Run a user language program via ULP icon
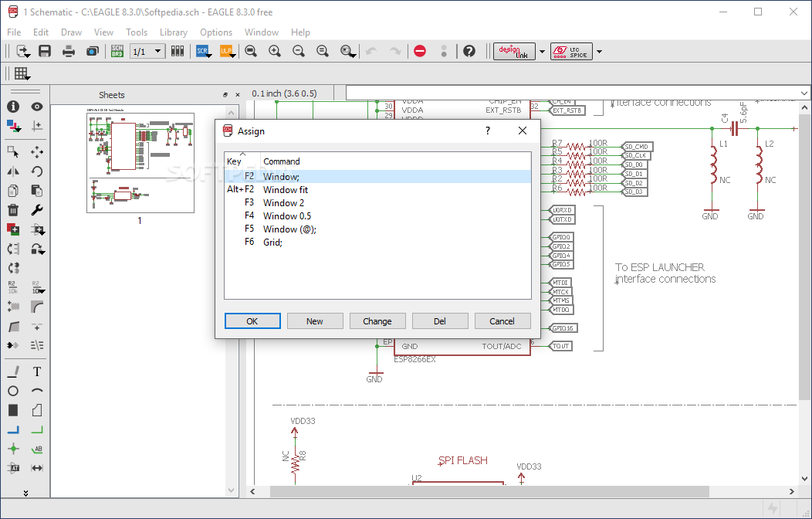Screen dimensions: 812x519 point(227,51)
